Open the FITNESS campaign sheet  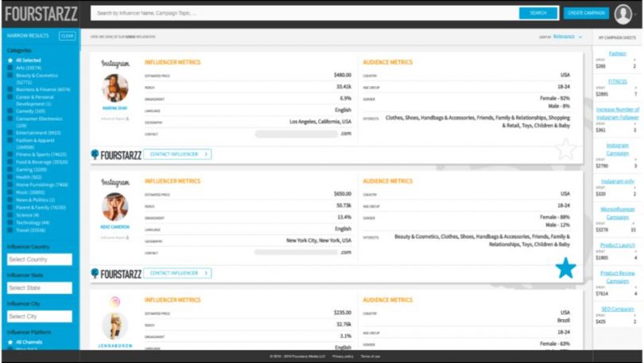click(617, 81)
